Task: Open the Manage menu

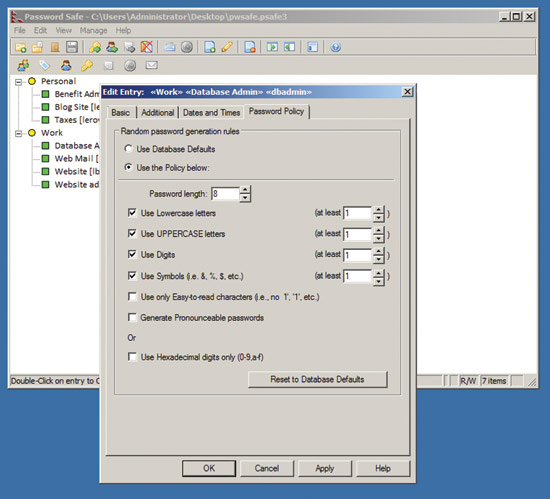Action: pos(93,31)
